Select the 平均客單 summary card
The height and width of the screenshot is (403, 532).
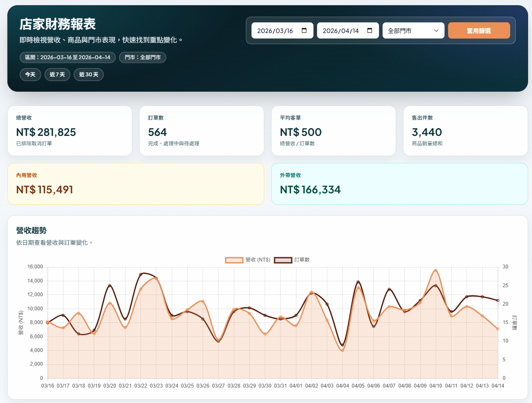point(333,131)
